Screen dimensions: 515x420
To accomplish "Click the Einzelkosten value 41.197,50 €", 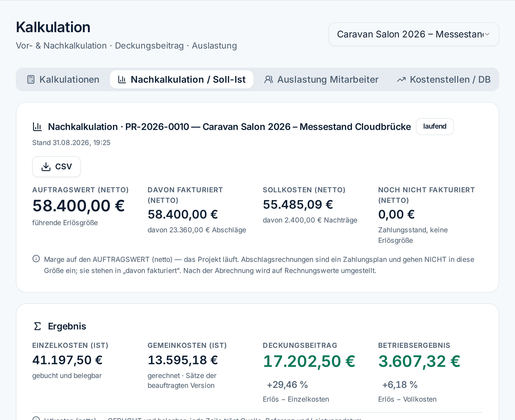I will coord(67,360).
